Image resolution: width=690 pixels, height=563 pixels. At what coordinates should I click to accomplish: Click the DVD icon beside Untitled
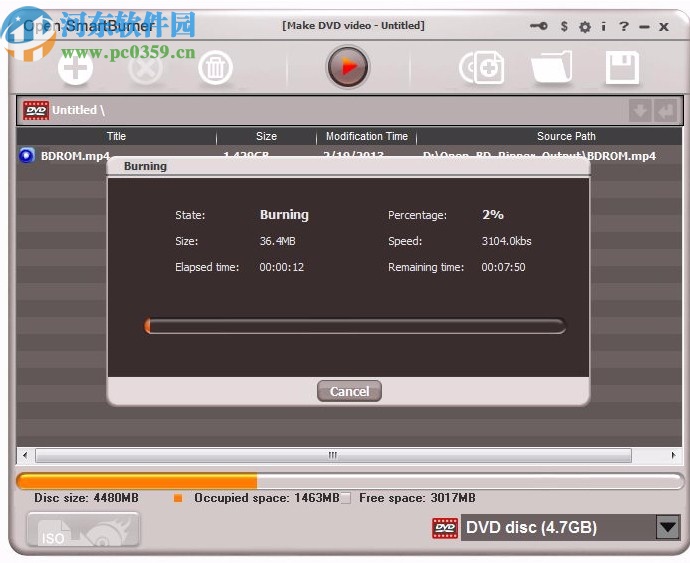click(36, 110)
